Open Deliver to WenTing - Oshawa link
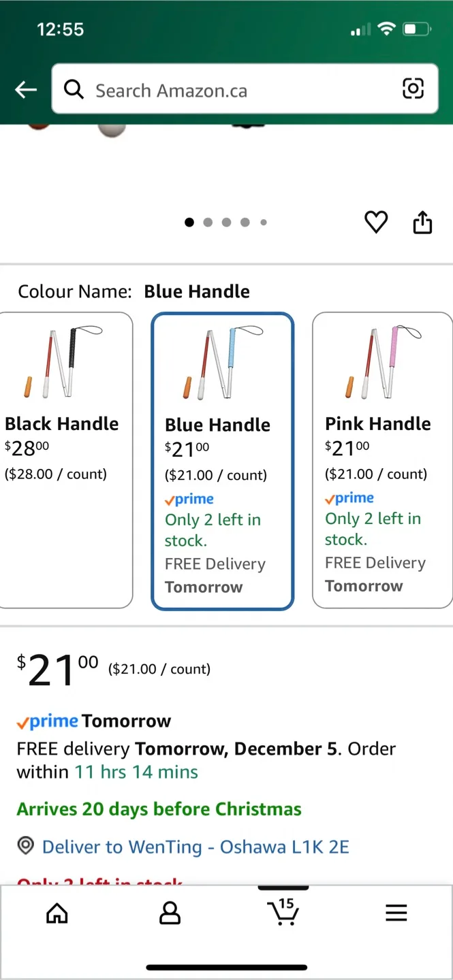 click(x=195, y=846)
